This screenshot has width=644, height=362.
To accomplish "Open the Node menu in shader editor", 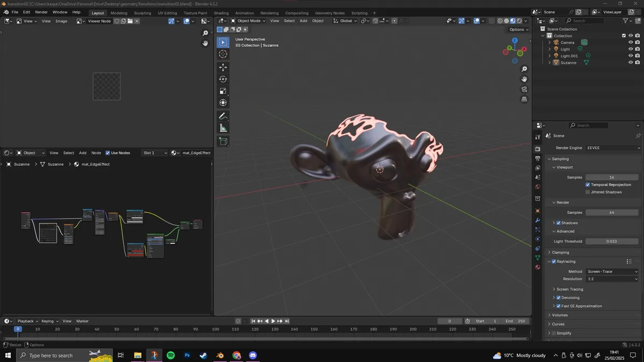I will (96, 153).
